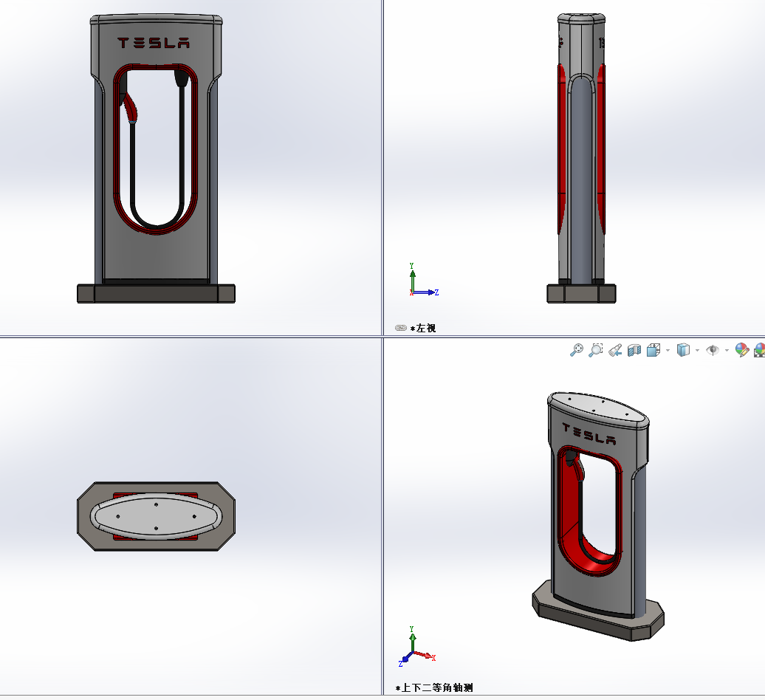Click the left view coordinate triad
Image resolution: width=765 pixels, height=700 pixels.
coord(424,280)
